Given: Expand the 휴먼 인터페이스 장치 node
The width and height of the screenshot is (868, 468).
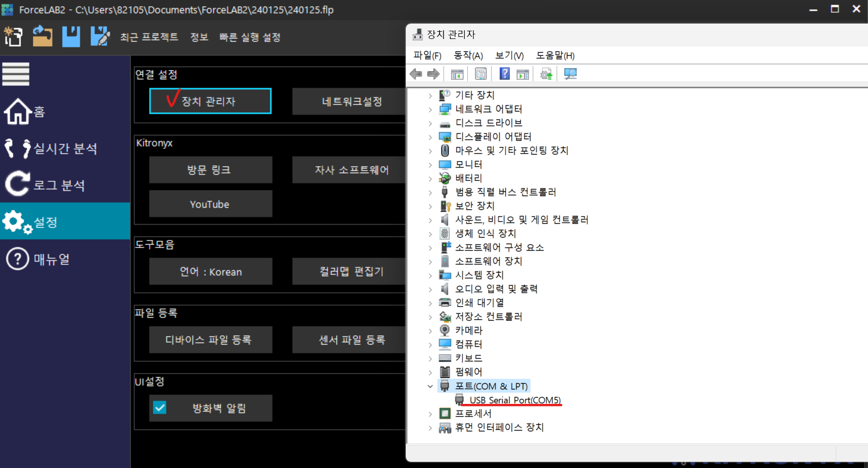Looking at the screenshot, I should 430,428.
